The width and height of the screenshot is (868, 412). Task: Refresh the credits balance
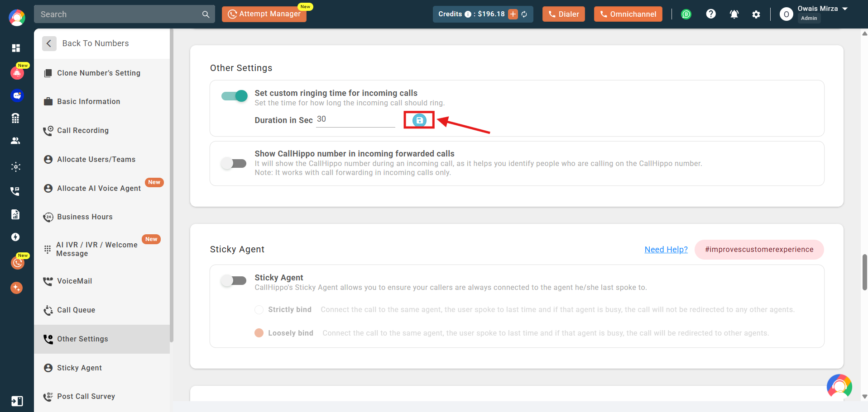point(524,14)
